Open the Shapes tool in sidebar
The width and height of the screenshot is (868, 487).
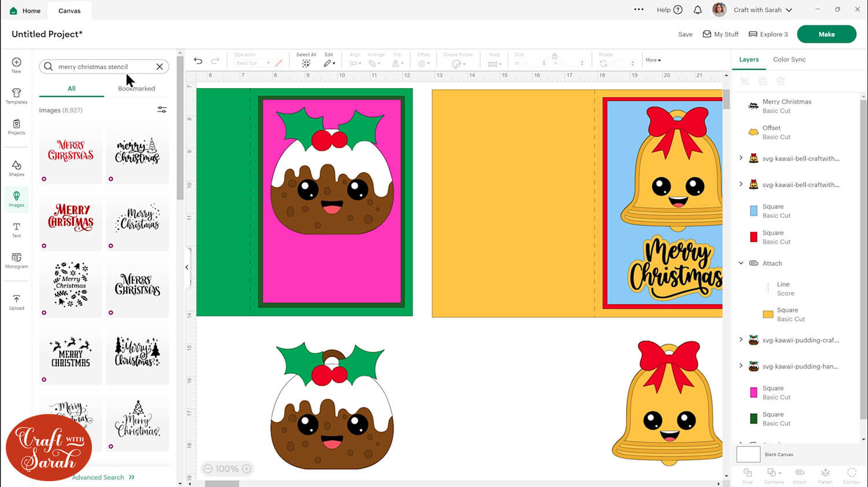pyautogui.click(x=16, y=168)
